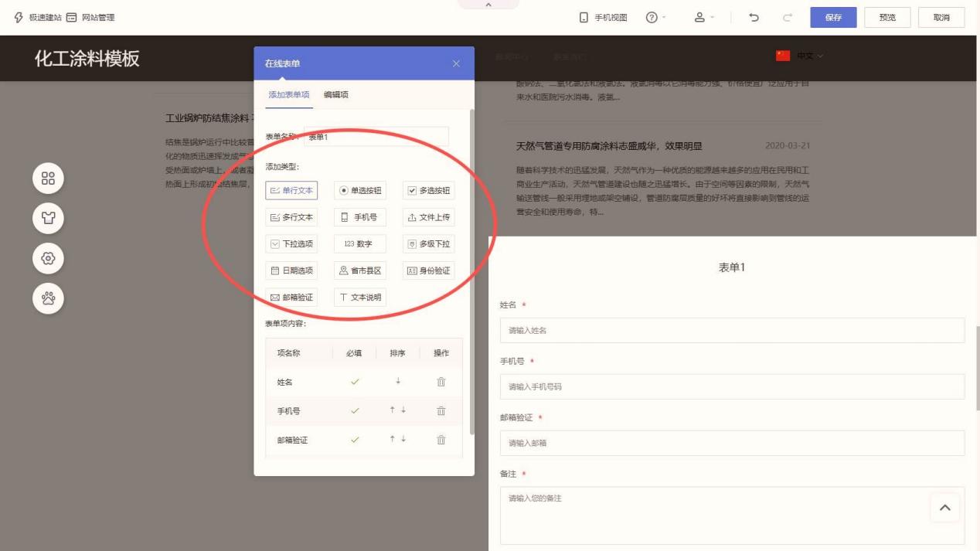Click the back-to-top arrow button

click(944, 508)
